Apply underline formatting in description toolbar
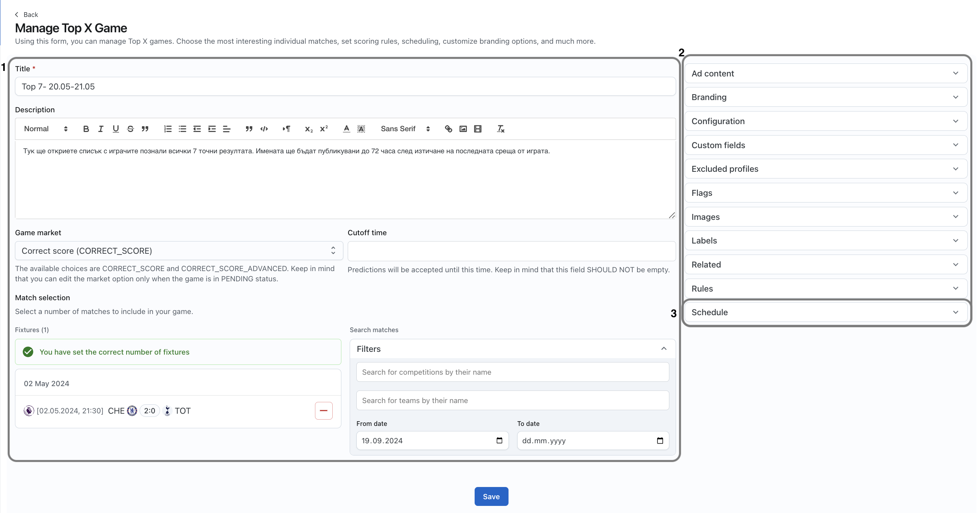 click(116, 129)
